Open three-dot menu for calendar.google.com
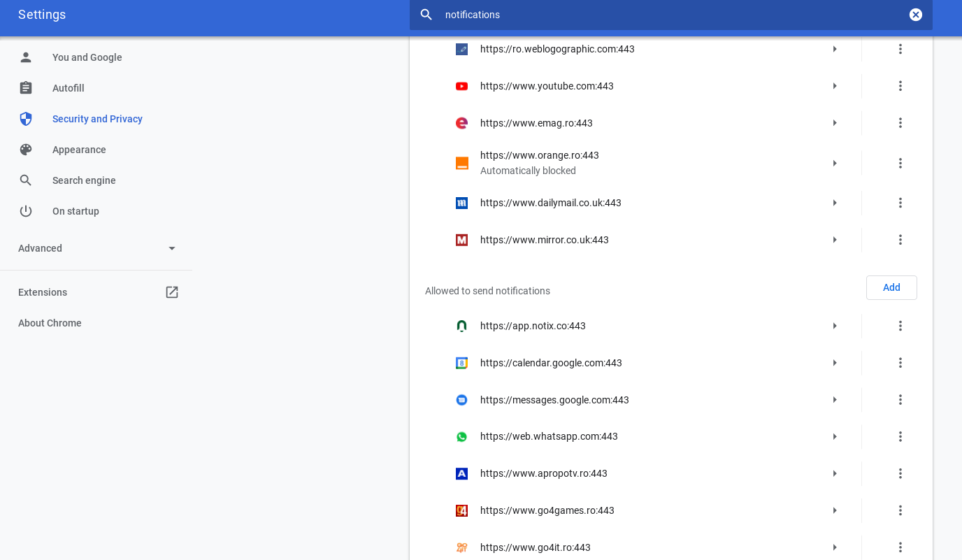This screenshot has height=560, width=962. pyautogui.click(x=900, y=363)
